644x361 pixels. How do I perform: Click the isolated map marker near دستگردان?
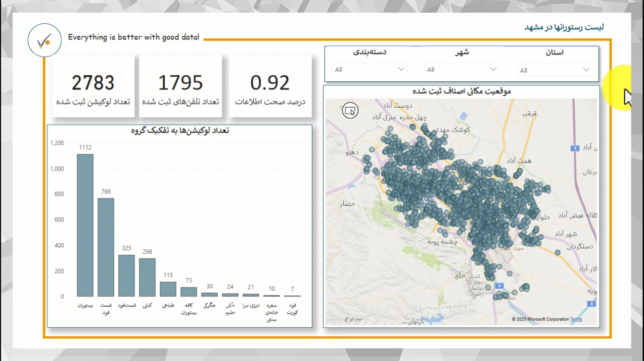click(x=558, y=252)
